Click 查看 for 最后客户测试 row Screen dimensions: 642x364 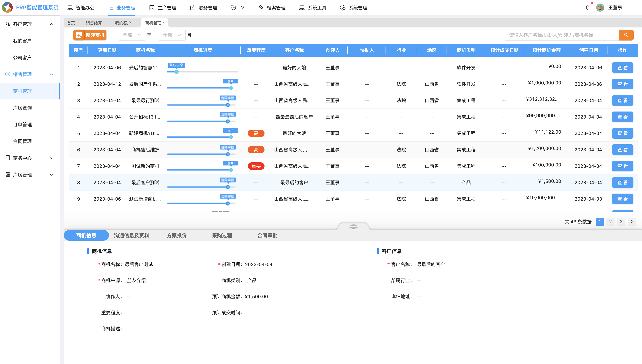click(623, 183)
